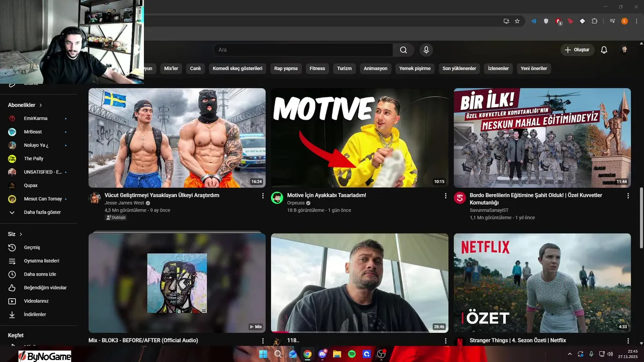Click the Oluştur create button
The height and width of the screenshot is (362, 644).
point(577,50)
